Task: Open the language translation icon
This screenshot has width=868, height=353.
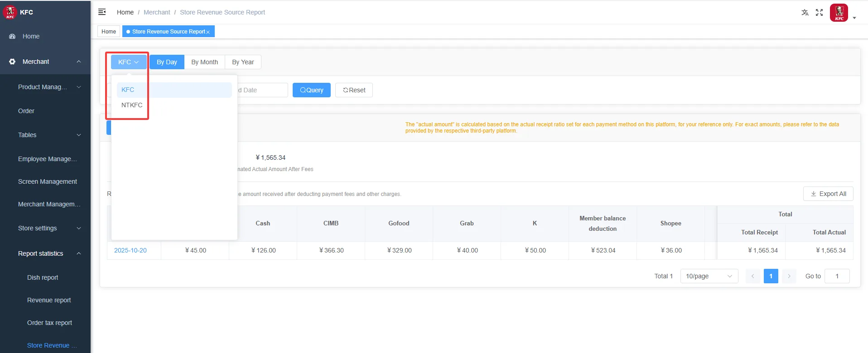Action: [805, 13]
